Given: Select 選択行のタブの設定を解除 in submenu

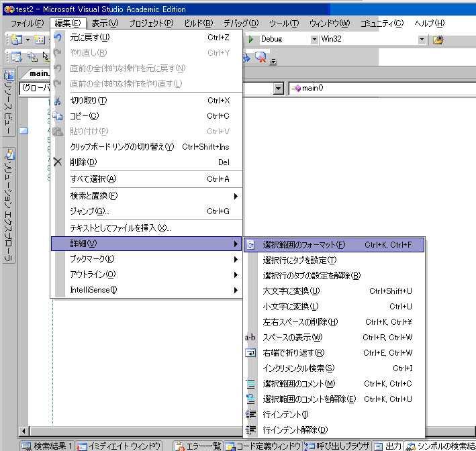Looking at the screenshot, I should click(334, 276).
